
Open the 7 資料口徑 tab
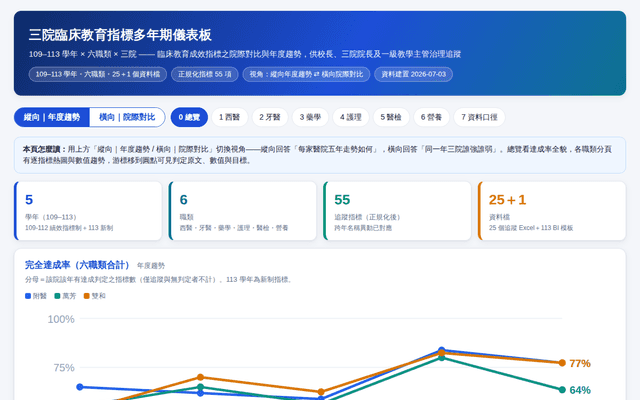point(479,118)
